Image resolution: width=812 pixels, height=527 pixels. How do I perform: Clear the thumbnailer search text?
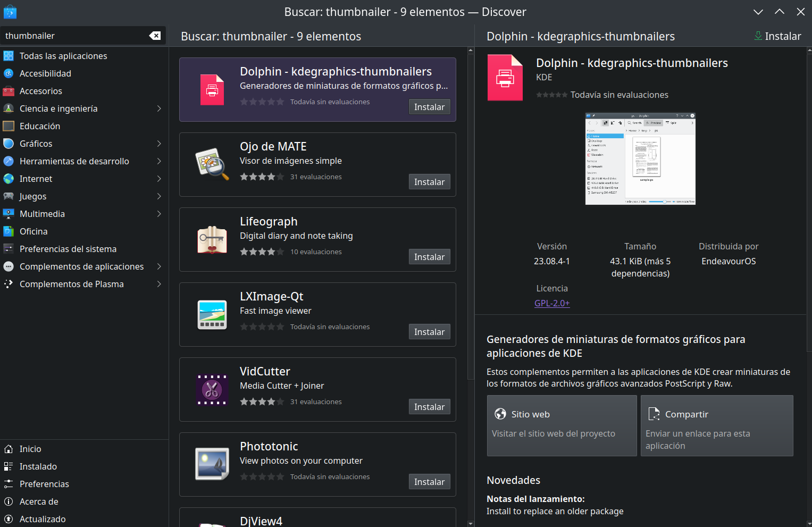click(155, 36)
